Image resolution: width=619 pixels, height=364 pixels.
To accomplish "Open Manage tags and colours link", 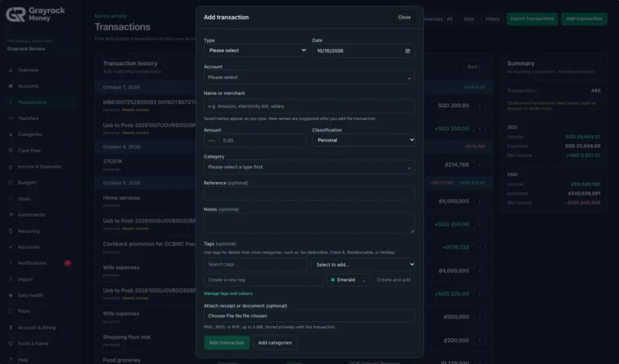I will [x=228, y=294].
